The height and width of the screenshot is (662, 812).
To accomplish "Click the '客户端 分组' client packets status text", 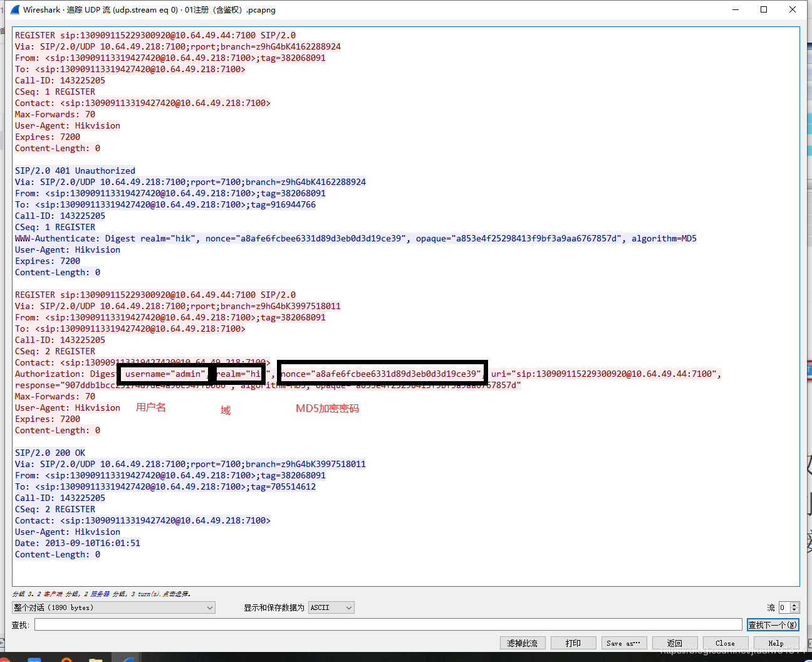I will [61, 594].
